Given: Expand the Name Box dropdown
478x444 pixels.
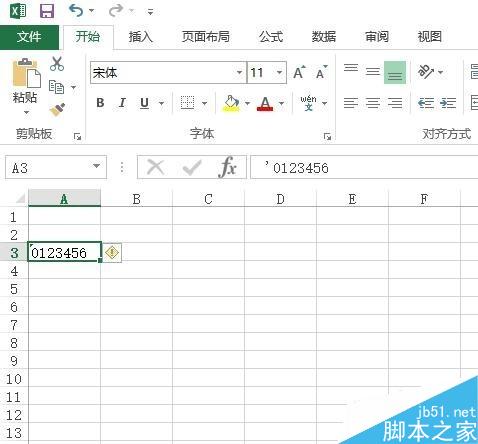Looking at the screenshot, I should pyautogui.click(x=97, y=166).
